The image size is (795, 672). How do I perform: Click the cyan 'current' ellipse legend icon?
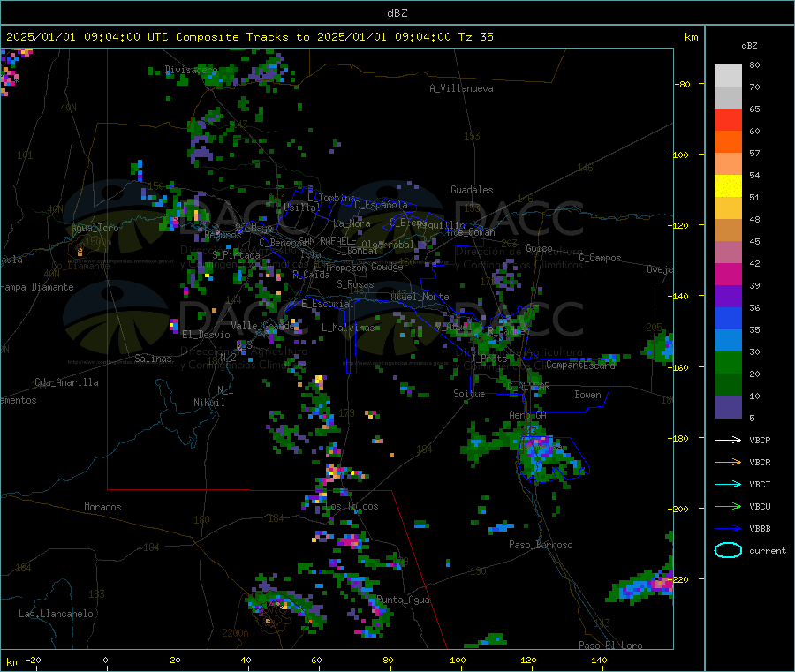(x=728, y=550)
